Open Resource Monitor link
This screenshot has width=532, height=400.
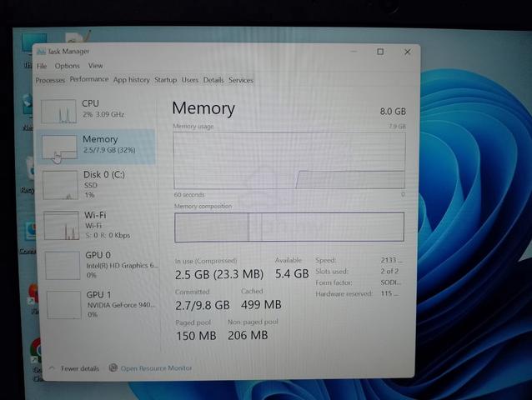157,368
